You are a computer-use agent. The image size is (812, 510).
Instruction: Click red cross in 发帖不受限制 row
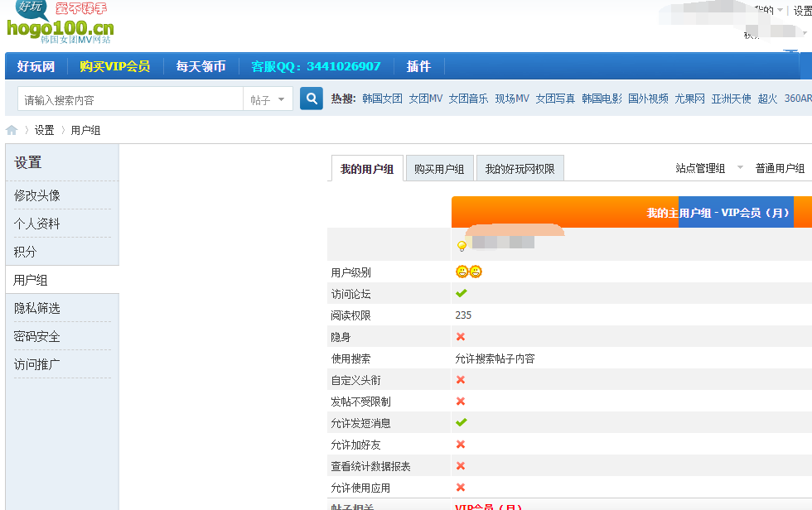tap(461, 402)
